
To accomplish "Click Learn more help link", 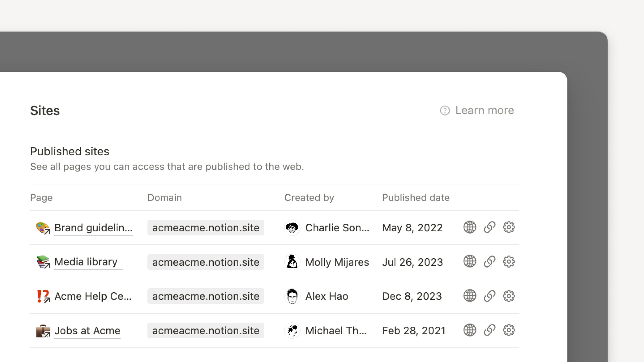I will 477,110.
